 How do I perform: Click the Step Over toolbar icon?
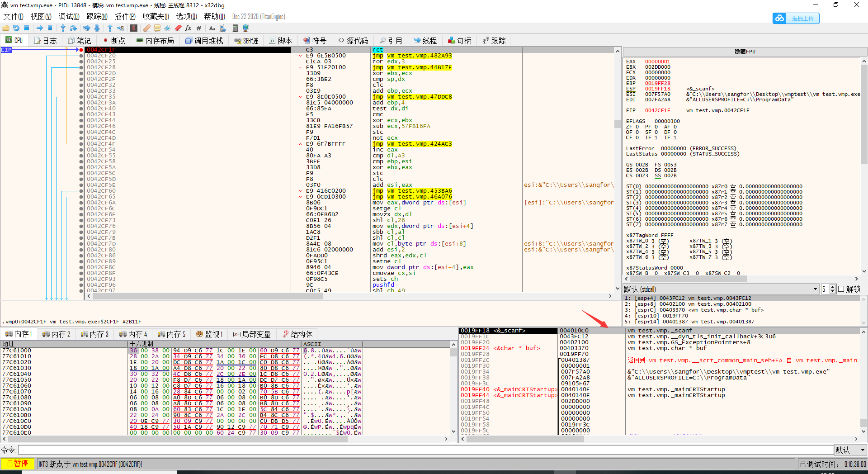pyautogui.click(x=73, y=28)
